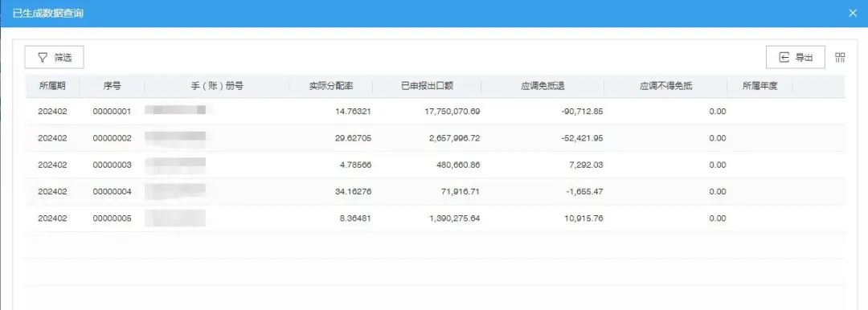Click the funnel icon in 筛选
Screen dimensions: 868x310
click(43, 58)
